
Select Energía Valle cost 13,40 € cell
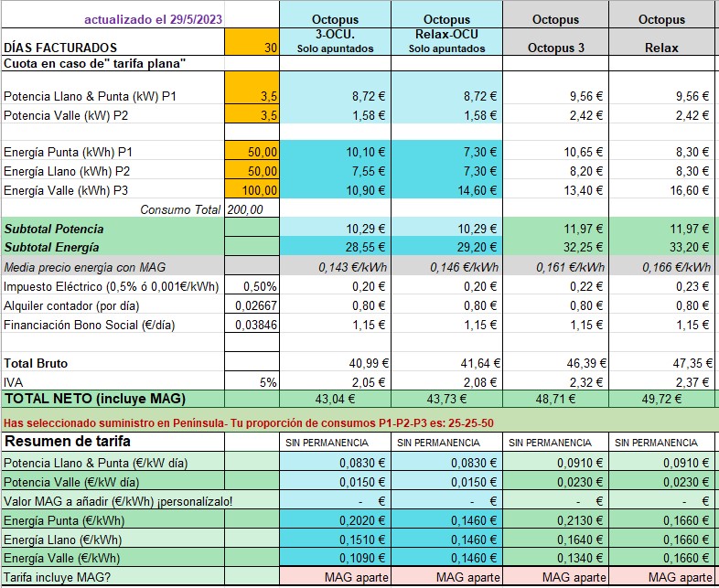click(x=556, y=188)
